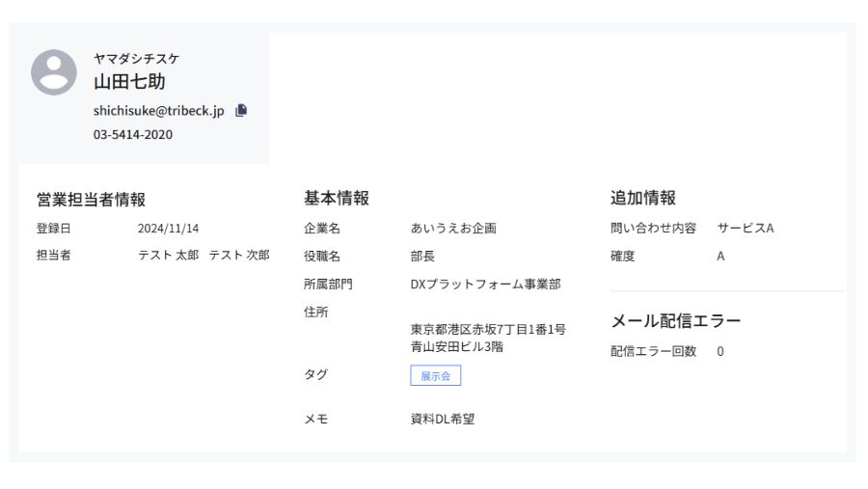Select the contact name 山田七助
The height and width of the screenshot is (489, 868).
click(x=129, y=83)
